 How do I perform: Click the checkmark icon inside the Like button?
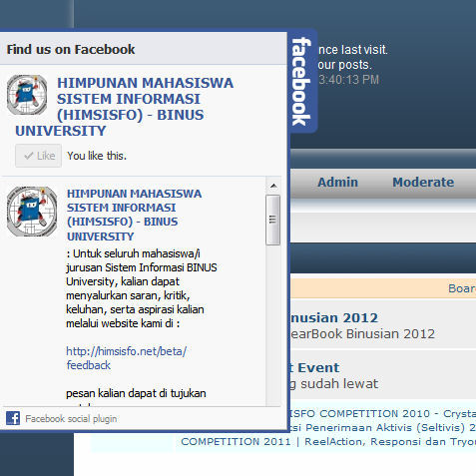point(29,156)
